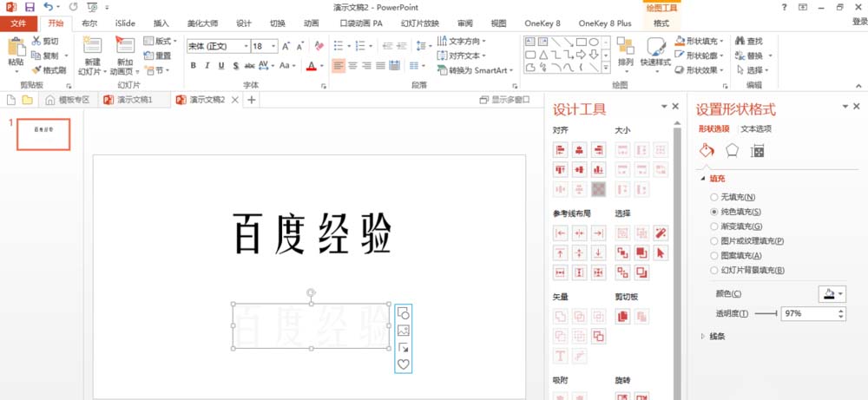Screen dimensions: 868x400
Task: Click the Bold B icon
Action: pos(194,65)
